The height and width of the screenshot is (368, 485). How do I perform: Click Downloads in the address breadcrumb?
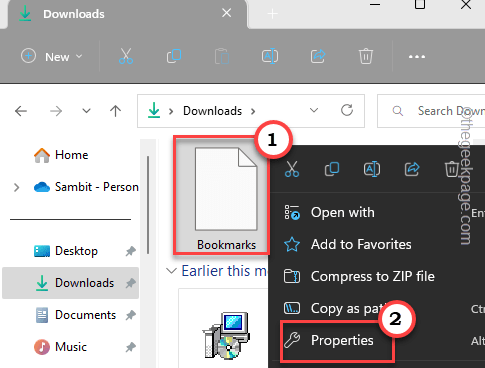coord(212,111)
